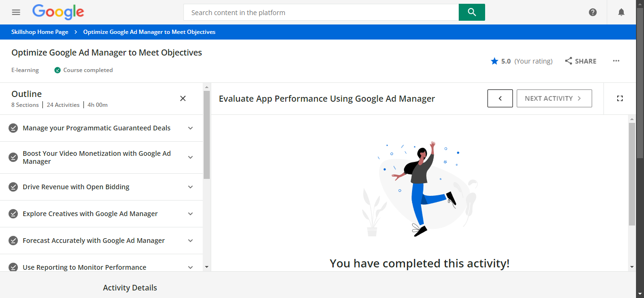
Task: Expand Forecast Accurately with Google Ad Manager
Action: pos(190,241)
